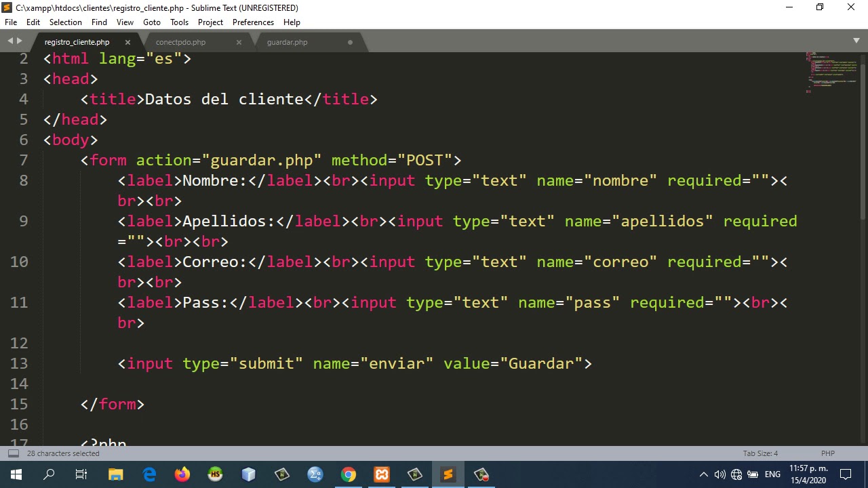
Task: Launch Microsoft Edge from taskbar
Action: (149, 474)
